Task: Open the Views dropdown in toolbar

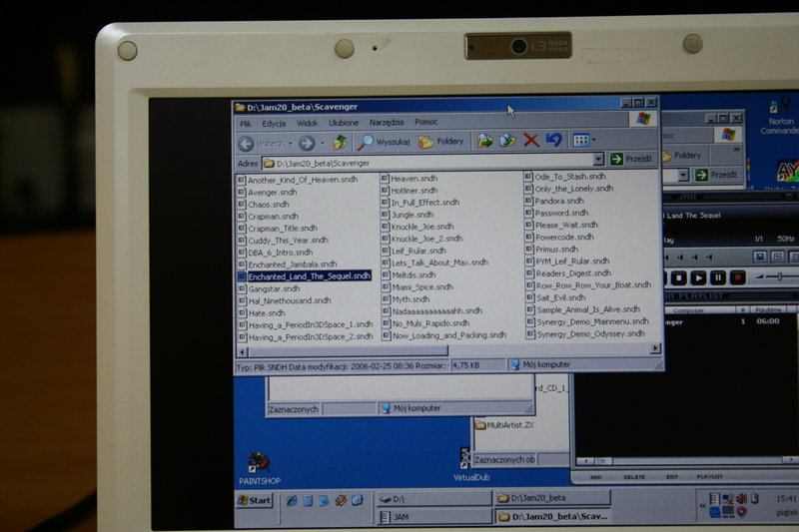Action: pyautogui.click(x=582, y=141)
